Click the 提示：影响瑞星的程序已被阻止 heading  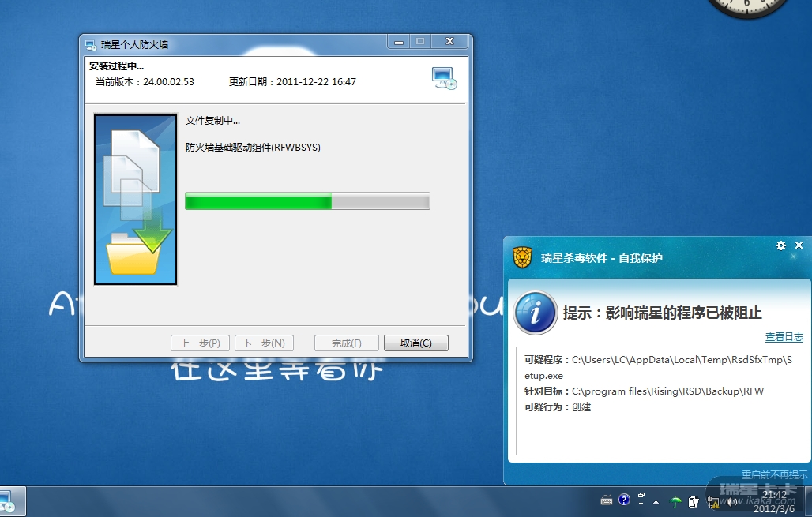663,313
